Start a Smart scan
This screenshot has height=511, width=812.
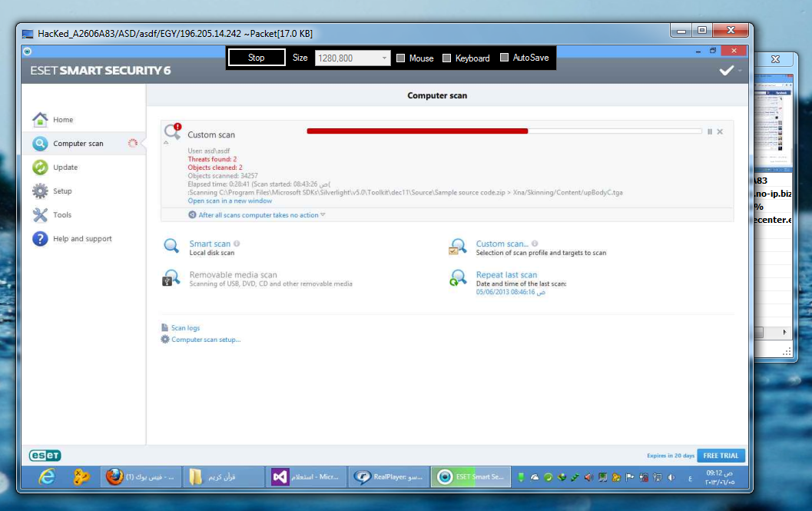point(210,244)
